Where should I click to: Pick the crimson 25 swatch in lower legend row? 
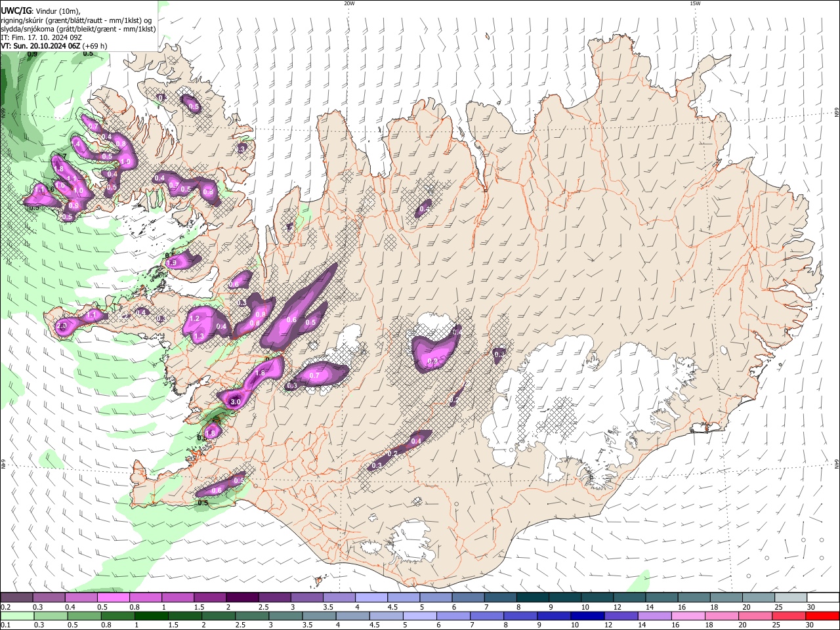click(x=789, y=616)
